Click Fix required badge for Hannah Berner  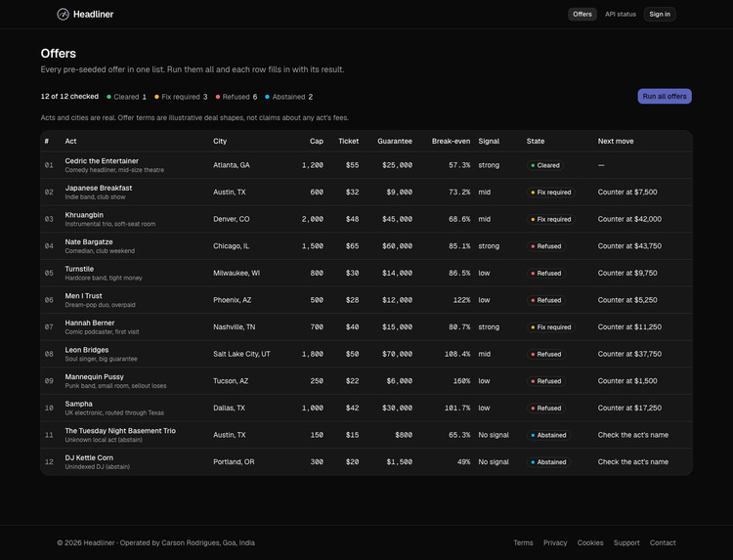tap(550, 327)
